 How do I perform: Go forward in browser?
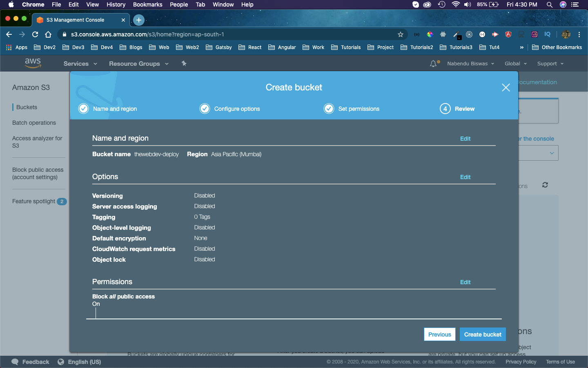click(22, 34)
